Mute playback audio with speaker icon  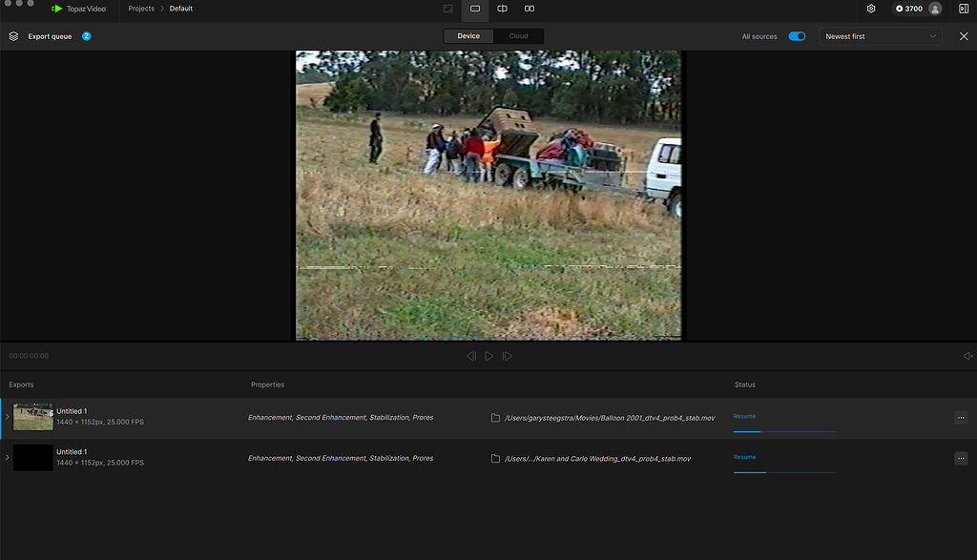pos(969,355)
